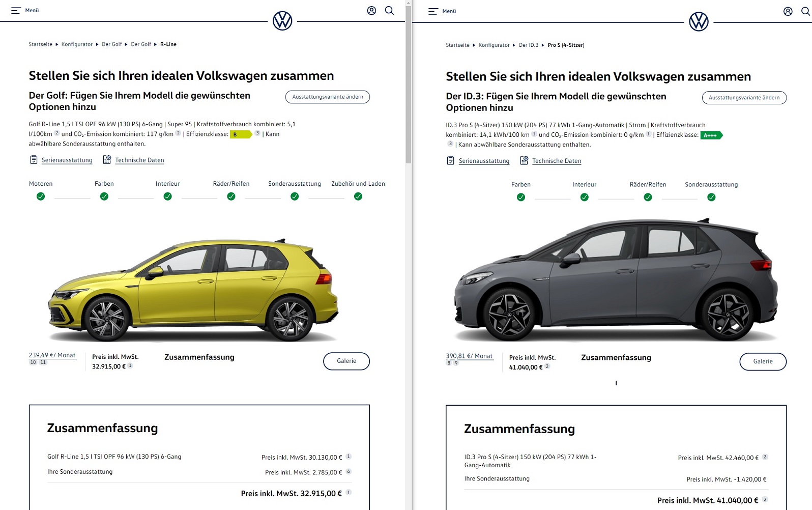The height and width of the screenshot is (510, 812).
Task: Click the R-Line breadcrumb entry
Action: pyautogui.click(x=168, y=44)
